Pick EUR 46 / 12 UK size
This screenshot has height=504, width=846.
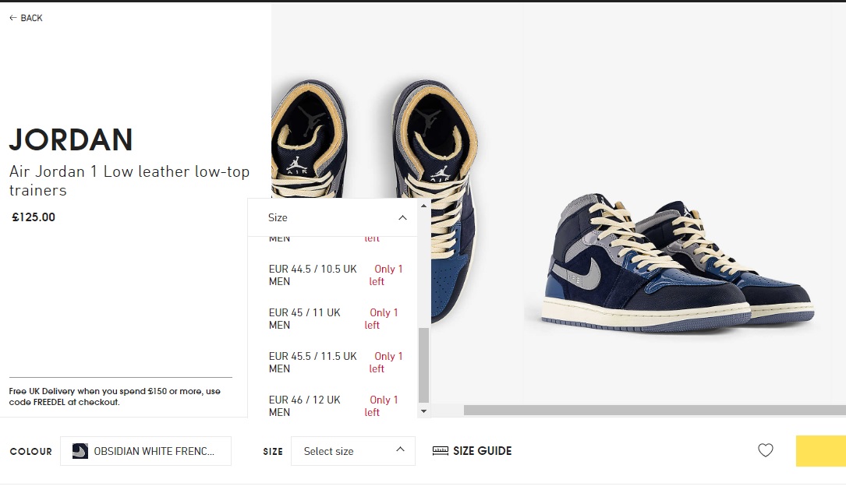[332, 406]
